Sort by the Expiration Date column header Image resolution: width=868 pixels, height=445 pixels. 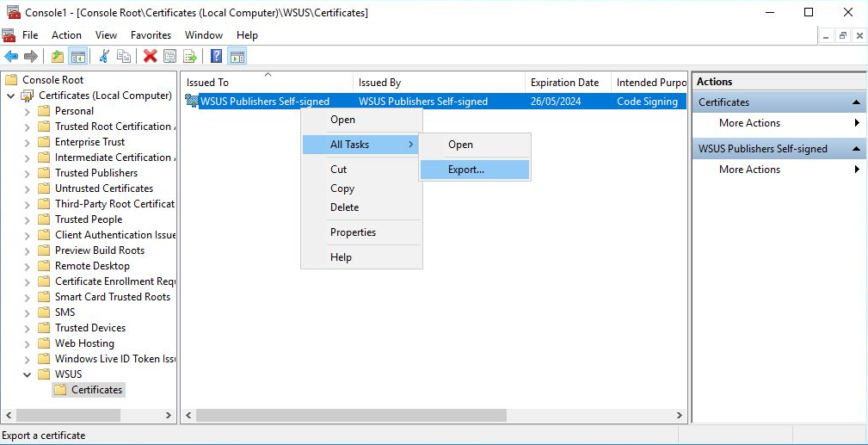(x=568, y=83)
